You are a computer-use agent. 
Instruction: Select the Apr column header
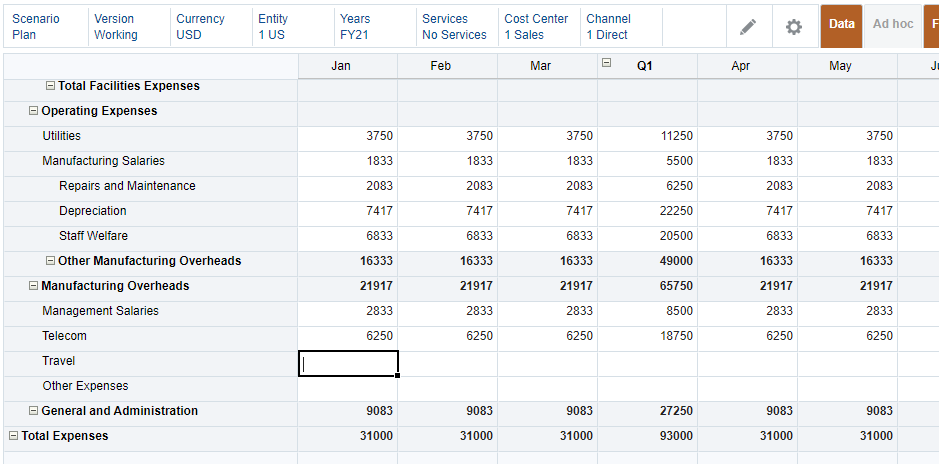pos(747,66)
